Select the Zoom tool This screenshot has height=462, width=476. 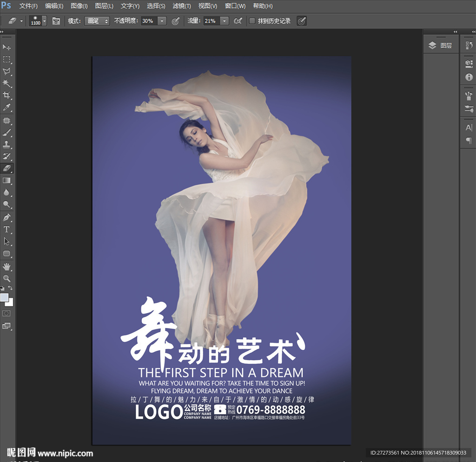7,278
